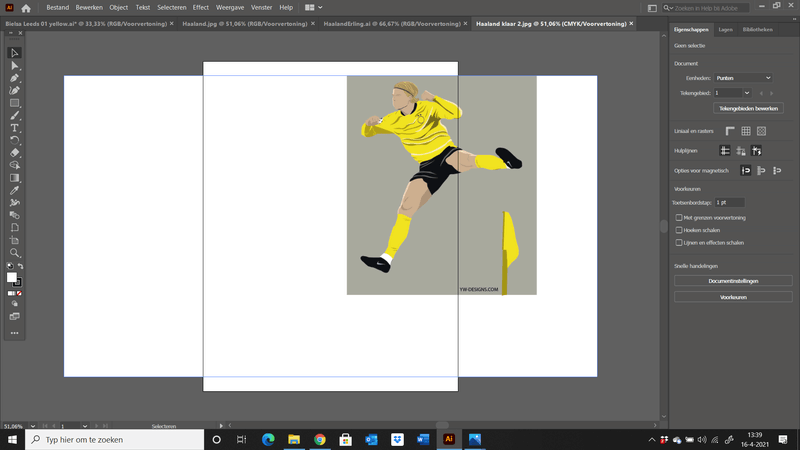The height and width of the screenshot is (450, 800).
Task: Expand status bar Selecteren arrow
Action: (x=221, y=426)
